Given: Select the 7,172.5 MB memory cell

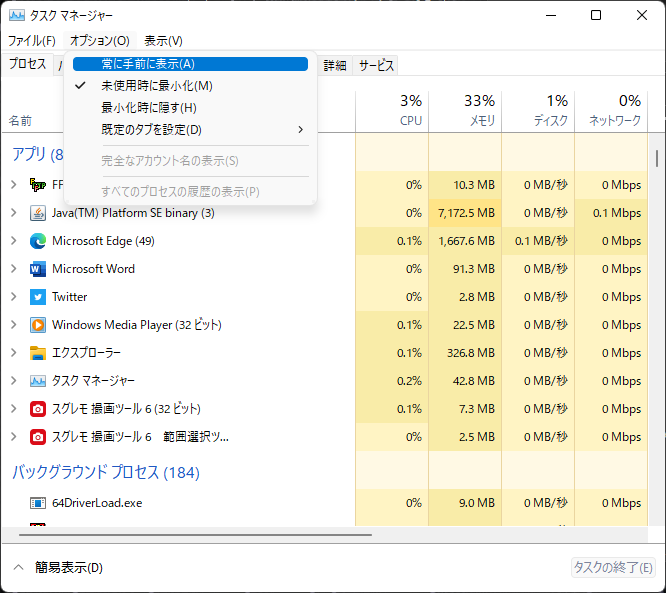Looking at the screenshot, I should coord(466,213).
